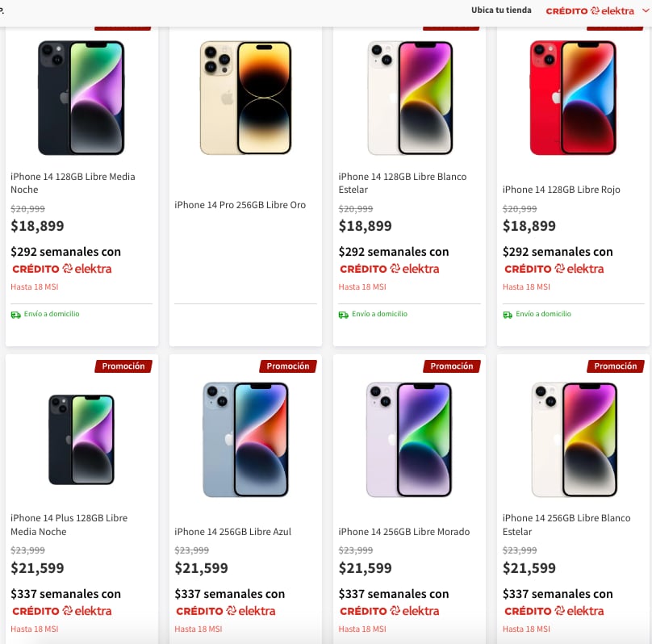This screenshot has height=644, width=652.
Task: Click Crédito Elektra logo under iPhone 14 Rojo
Action: pos(554,269)
